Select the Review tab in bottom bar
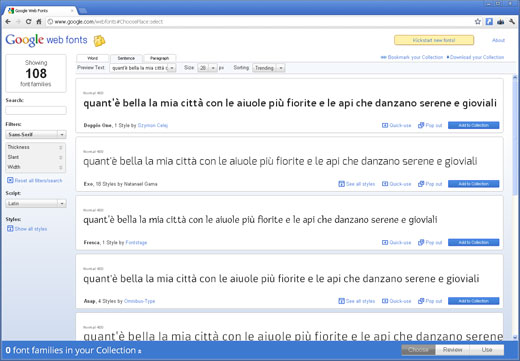This screenshot has width=520, height=361. click(452, 350)
